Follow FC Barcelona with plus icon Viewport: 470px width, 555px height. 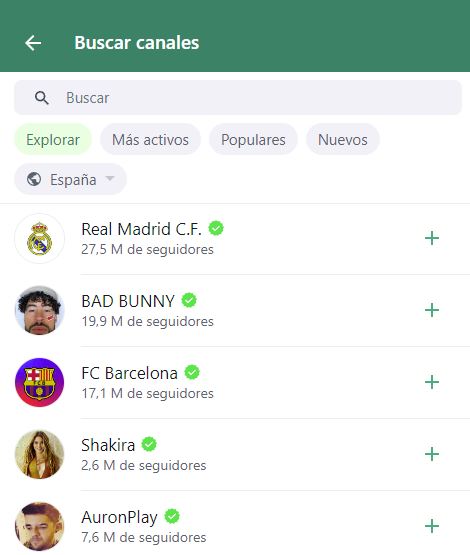tap(432, 382)
